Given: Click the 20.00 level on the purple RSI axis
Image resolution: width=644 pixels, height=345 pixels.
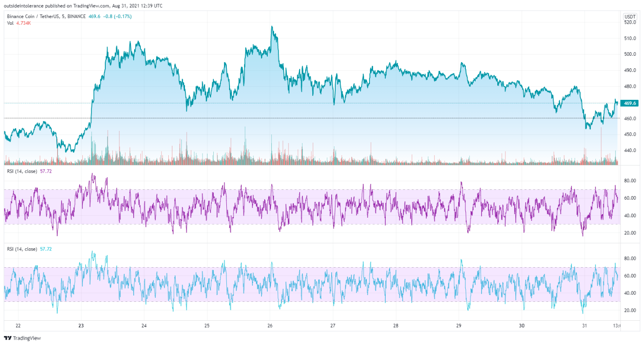Looking at the screenshot, I should [x=630, y=233].
